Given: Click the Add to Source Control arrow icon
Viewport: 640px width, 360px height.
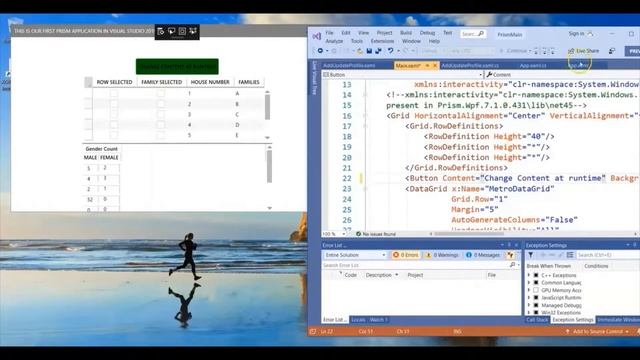Looking at the screenshot, I should [x=567, y=331].
